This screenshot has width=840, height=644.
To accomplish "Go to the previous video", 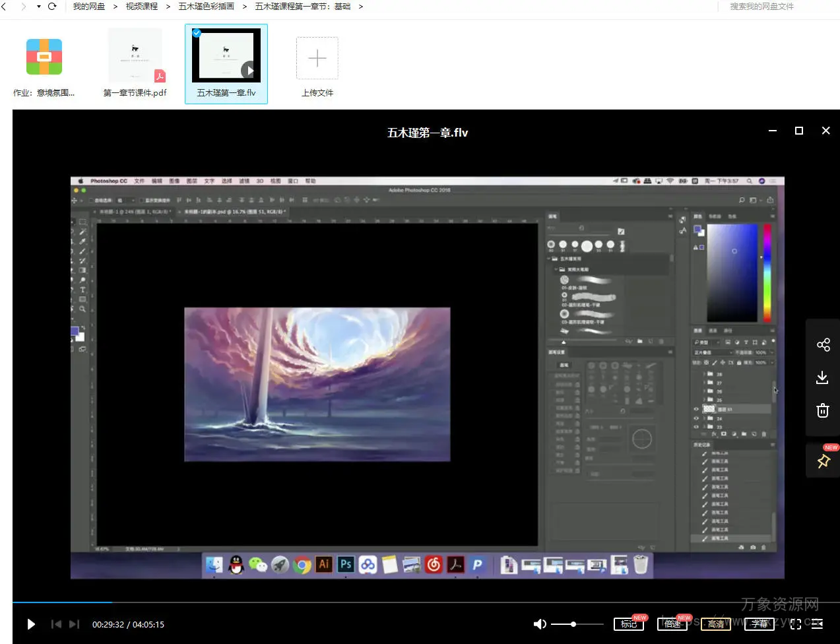I will (x=56, y=624).
